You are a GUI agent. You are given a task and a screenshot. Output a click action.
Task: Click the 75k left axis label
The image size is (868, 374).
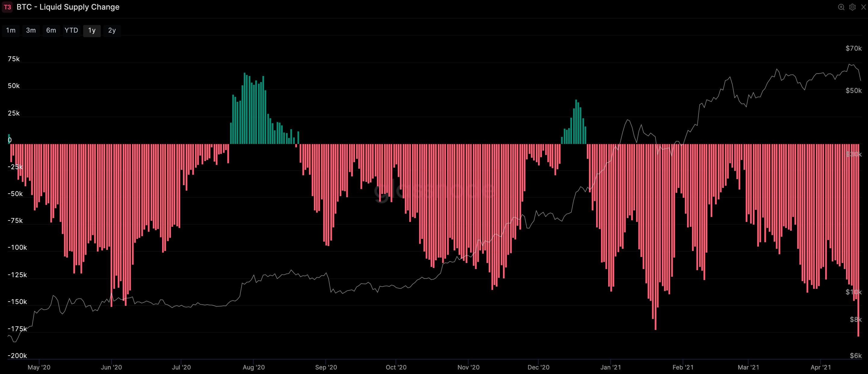click(14, 59)
